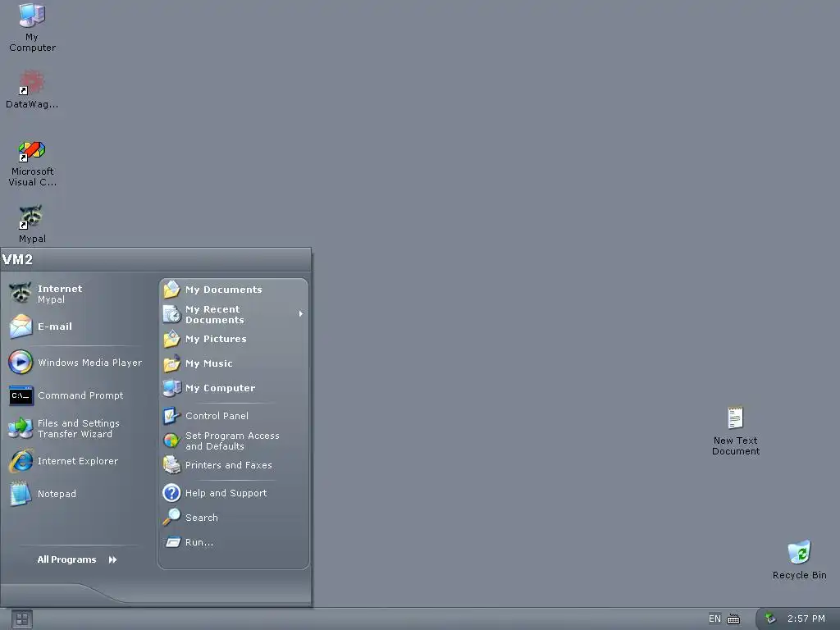The width and height of the screenshot is (840, 630).
Task: Open Search label in Start menu
Action: tap(202, 518)
